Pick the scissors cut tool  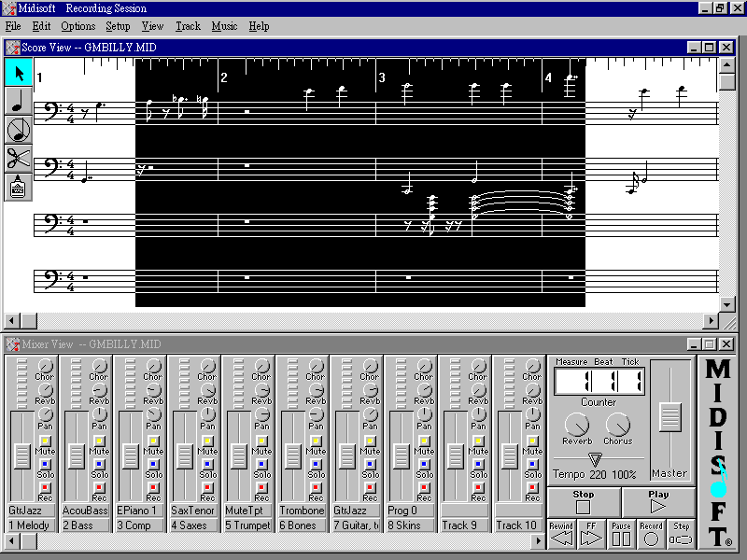pos(18,158)
